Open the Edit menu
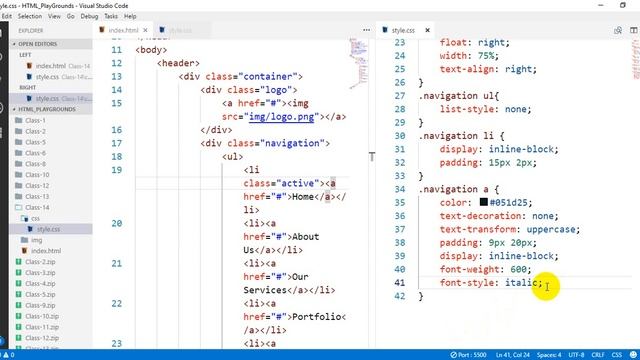Viewport: 640px width, 360px height. [7, 16]
